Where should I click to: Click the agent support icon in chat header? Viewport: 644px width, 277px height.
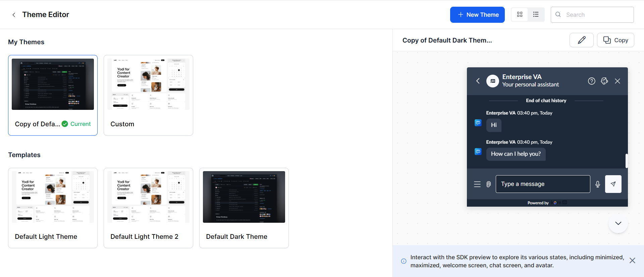[x=604, y=81]
